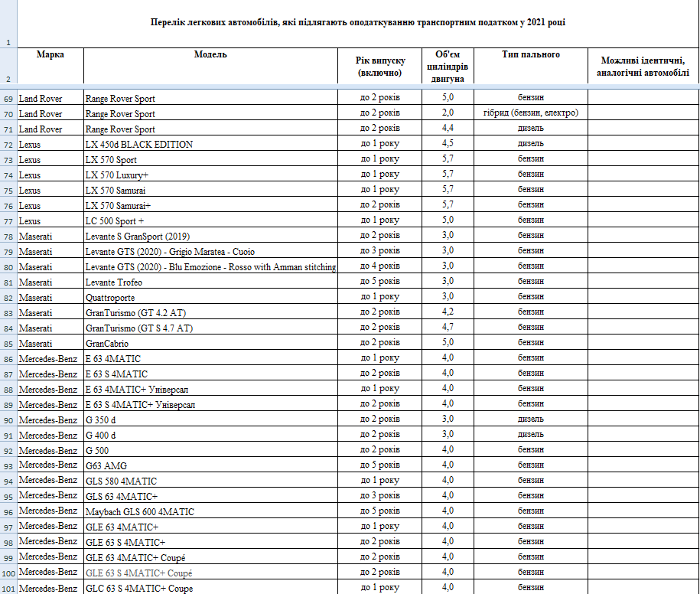This screenshot has height=594, width=700.
Task: Select row header 69
Action: 8,99
